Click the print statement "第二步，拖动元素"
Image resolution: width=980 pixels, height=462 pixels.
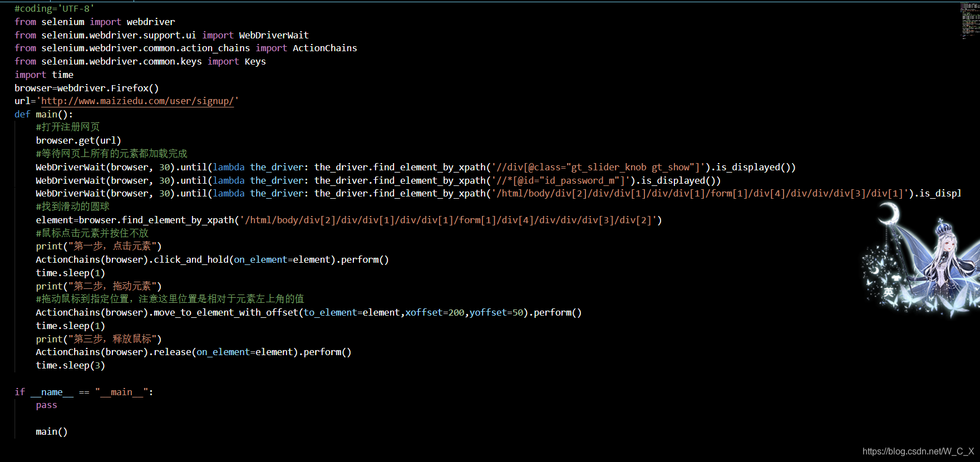(x=99, y=286)
